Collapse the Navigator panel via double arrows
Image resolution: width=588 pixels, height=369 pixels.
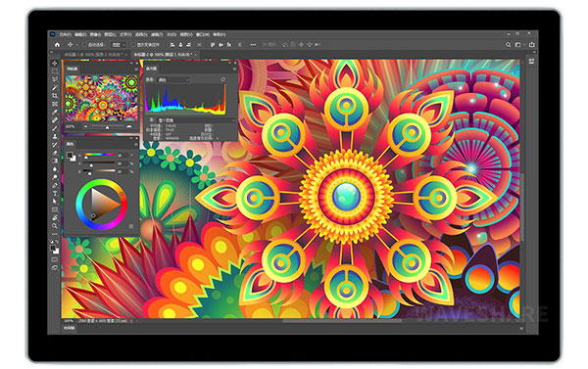pyautogui.click(x=131, y=64)
